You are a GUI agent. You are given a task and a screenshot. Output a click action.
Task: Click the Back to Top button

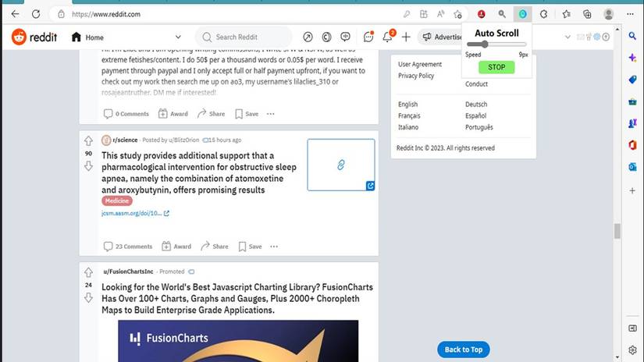pyautogui.click(x=463, y=350)
